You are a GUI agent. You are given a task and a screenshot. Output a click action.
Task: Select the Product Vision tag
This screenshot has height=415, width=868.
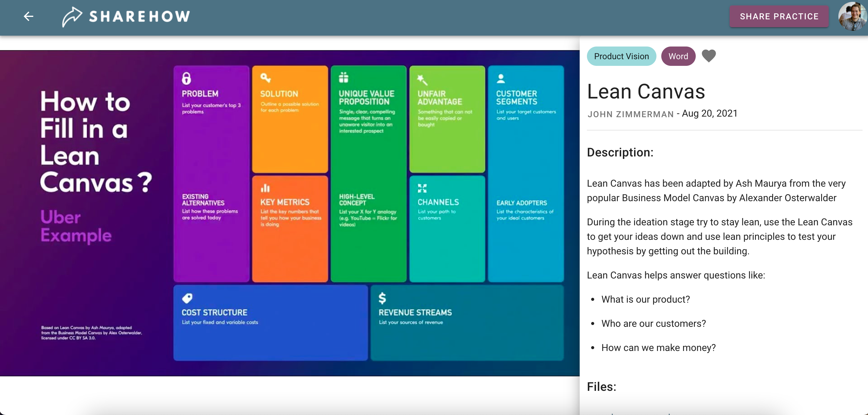(621, 56)
